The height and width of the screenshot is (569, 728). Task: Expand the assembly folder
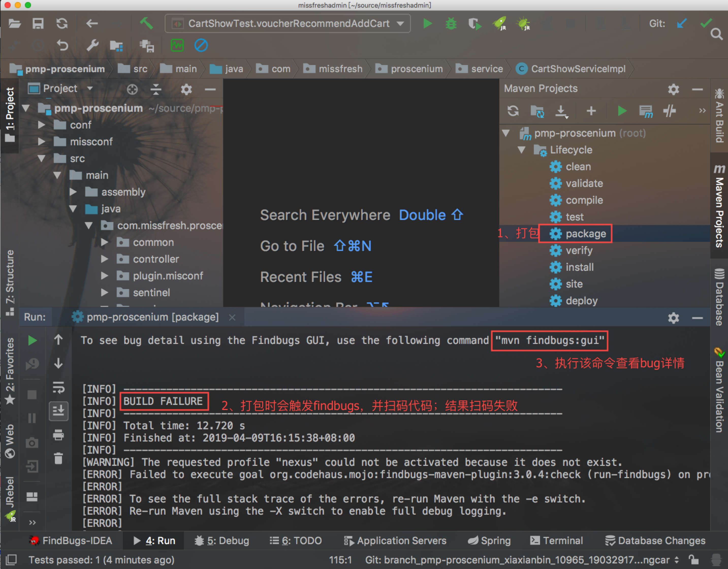pyautogui.click(x=73, y=192)
